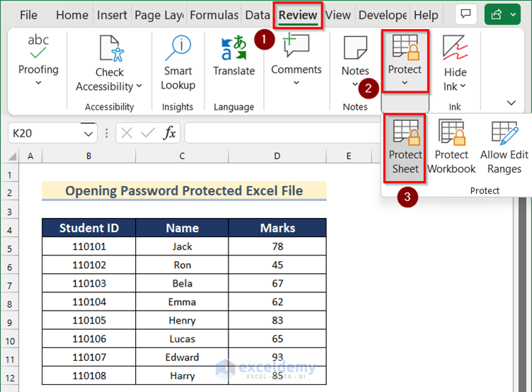Click the Comments icon

point(296,46)
